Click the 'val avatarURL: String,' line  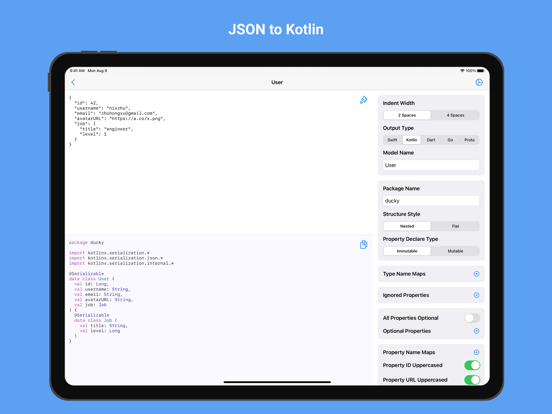tap(104, 300)
